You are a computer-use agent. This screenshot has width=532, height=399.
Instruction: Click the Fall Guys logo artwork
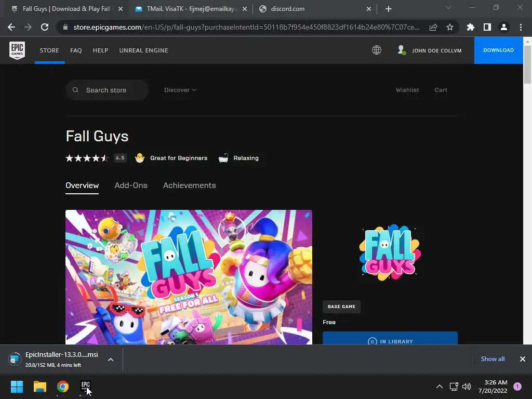tap(390, 252)
